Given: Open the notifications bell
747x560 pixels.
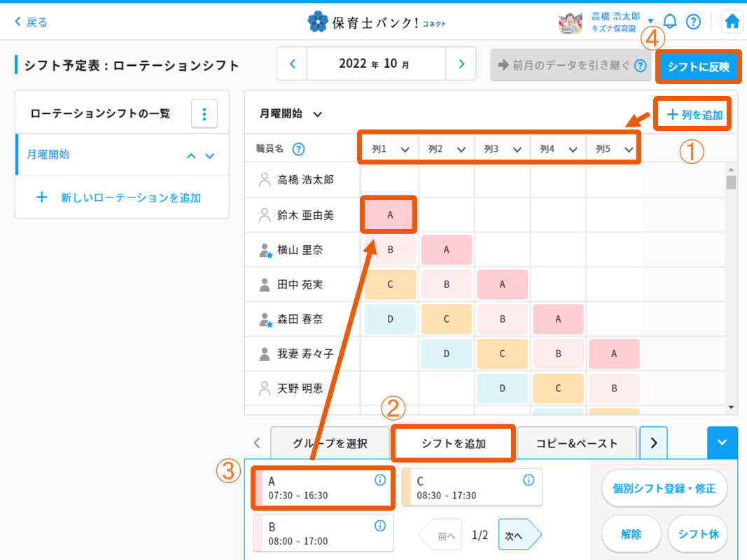Looking at the screenshot, I should pyautogui.click(x=670, y=22).
